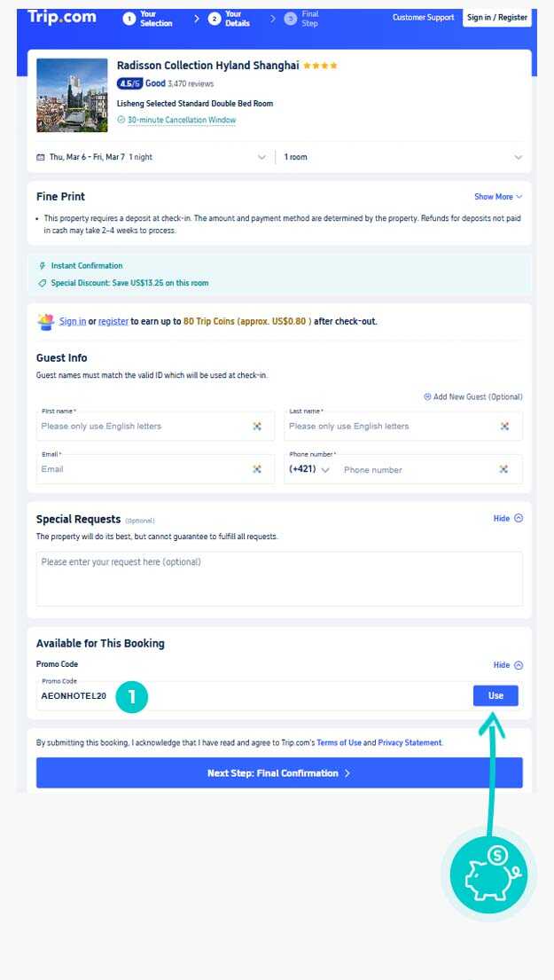Click autofill icon in Last name field

504,427
